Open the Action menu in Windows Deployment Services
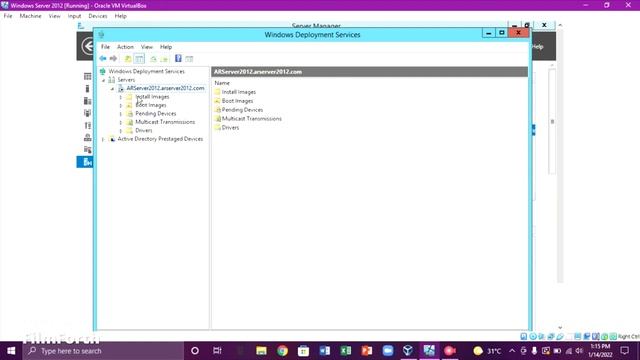 (x=125, y=47)
